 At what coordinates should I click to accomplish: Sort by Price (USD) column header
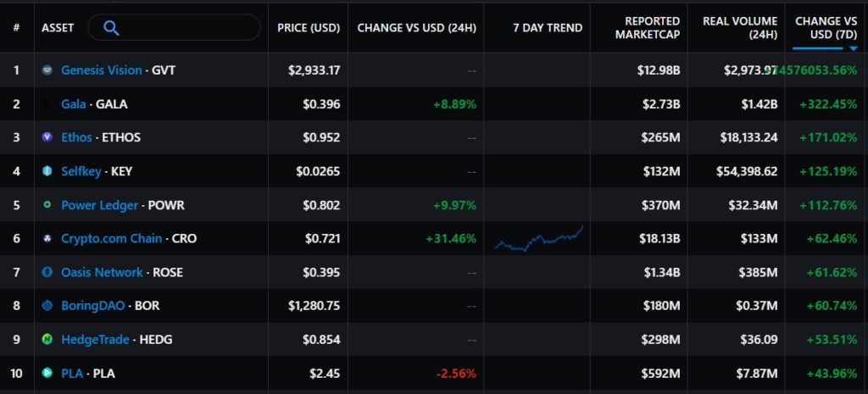[x=309, y=28]
